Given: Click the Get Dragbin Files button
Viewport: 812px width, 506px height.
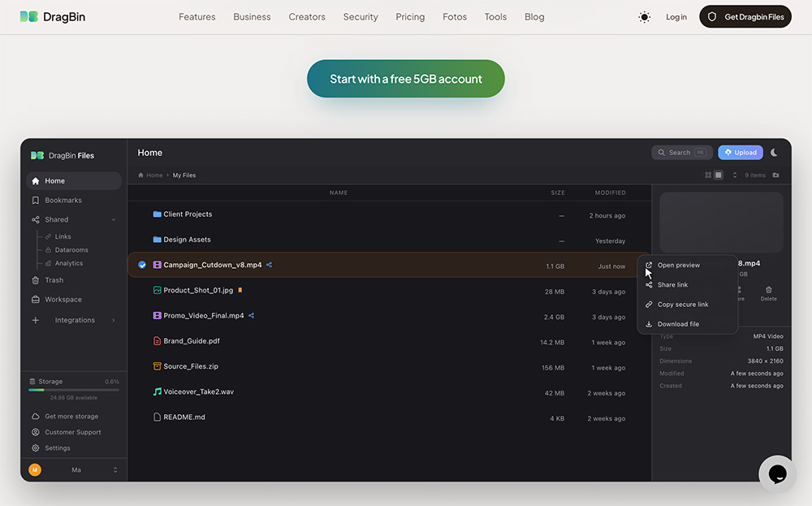Looking at the screenshot, I should click(x=745, y=16).
